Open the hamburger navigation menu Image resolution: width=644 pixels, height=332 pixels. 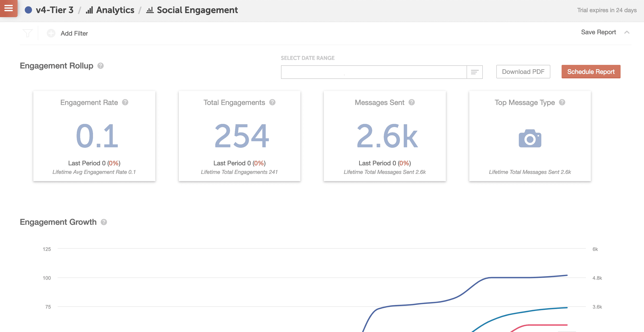coord(9,8)
